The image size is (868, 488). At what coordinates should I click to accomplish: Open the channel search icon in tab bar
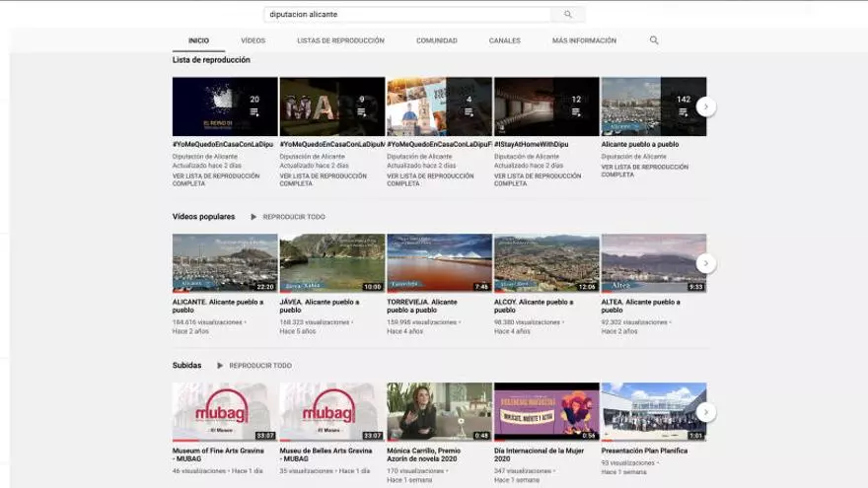coord(654,40)
